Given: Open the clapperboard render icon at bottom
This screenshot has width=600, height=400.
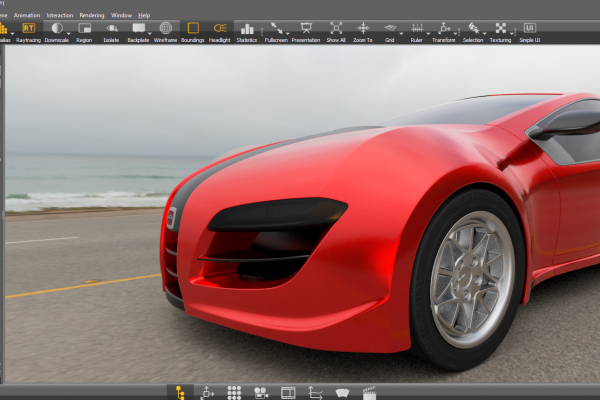Looking at the screenshot, I should click(369, 392).
